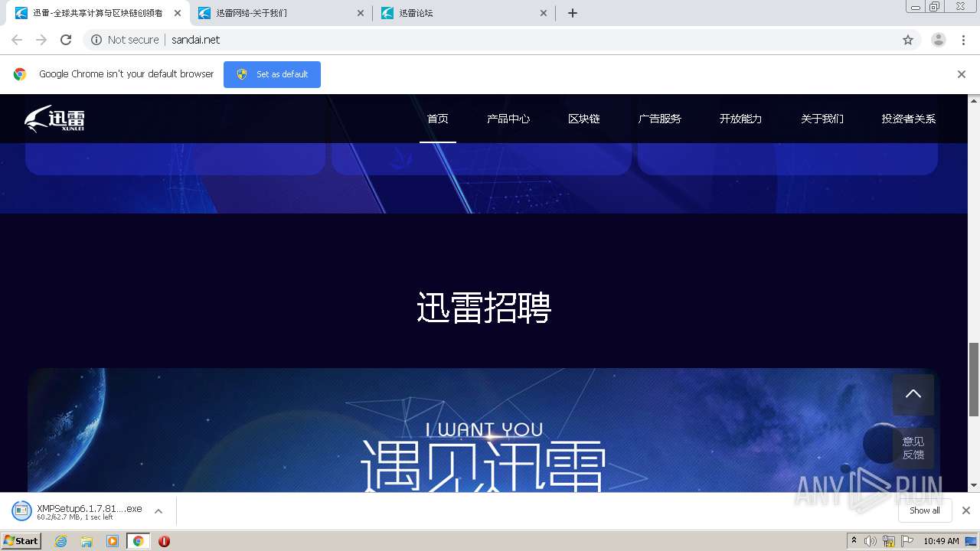Viewport: 980px width, 551px height.
Task: Expand the XMPSetup download options chevron
Action: pos(158,511)
